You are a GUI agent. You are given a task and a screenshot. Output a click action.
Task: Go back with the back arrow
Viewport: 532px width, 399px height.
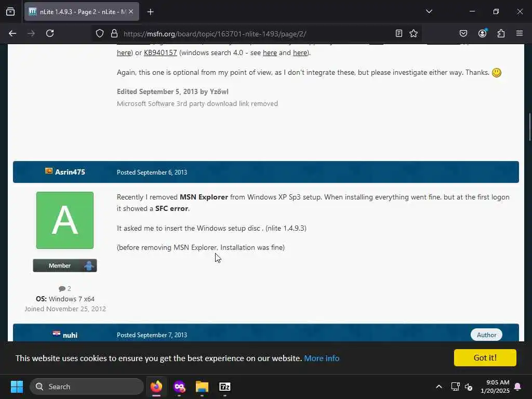[x=12, y=33]
